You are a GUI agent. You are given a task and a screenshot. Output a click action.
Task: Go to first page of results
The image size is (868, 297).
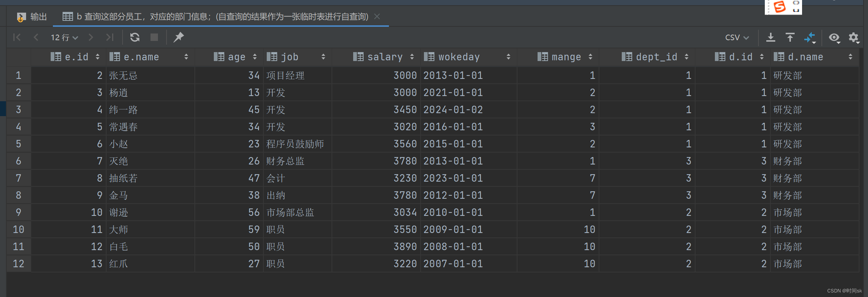(17, 37)
